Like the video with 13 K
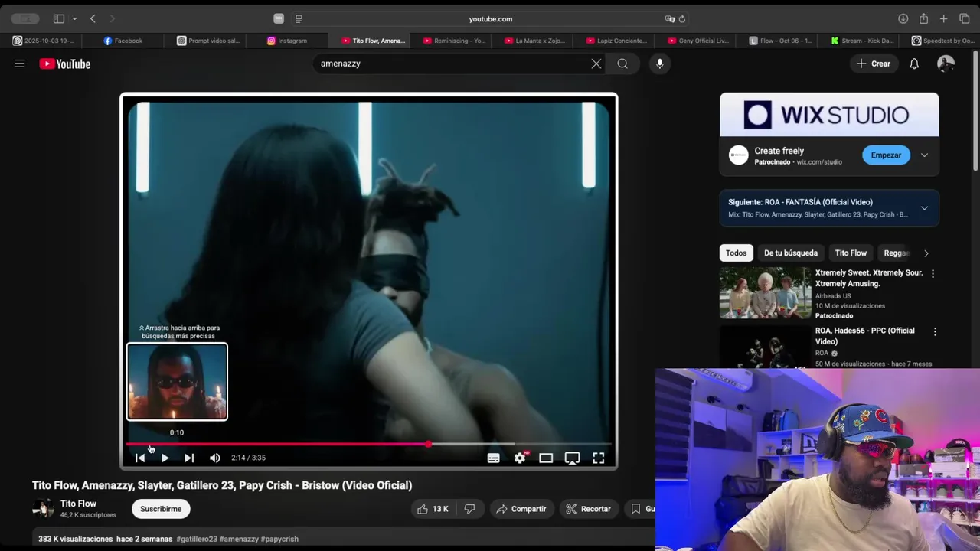This screenshot has width=980, height=551. coord(433,509)
